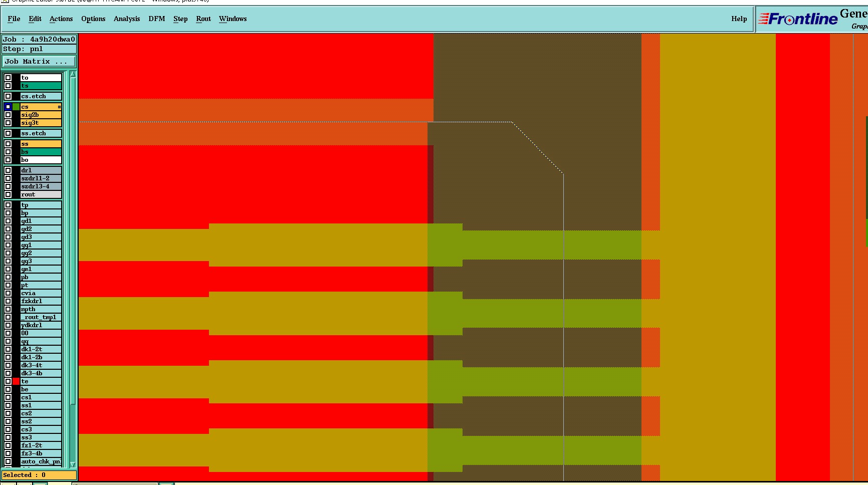Viewport: 868px width, 485px height.
Task: Select the gg3 layer name
Action: tap(41, 261)
